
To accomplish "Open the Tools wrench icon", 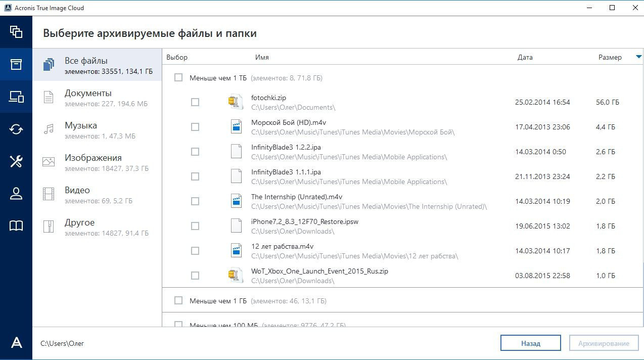I will [16, 161].
